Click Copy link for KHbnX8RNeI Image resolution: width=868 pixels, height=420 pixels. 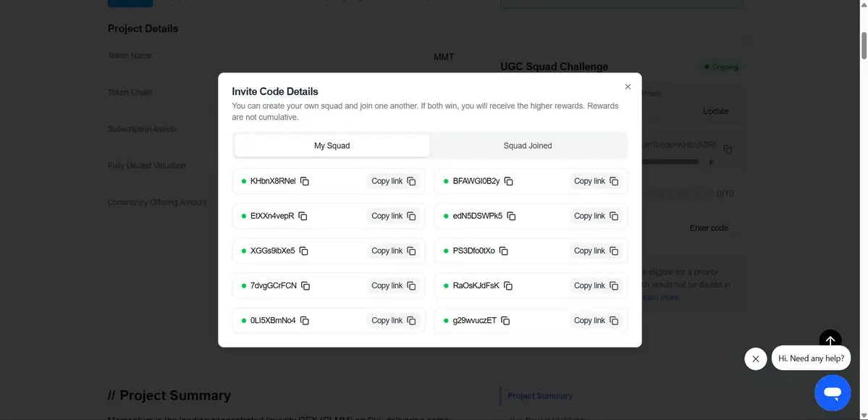(393, 181)
